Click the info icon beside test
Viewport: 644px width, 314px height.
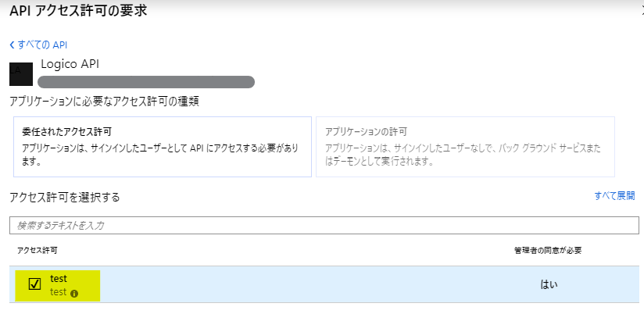[x=74, y=294]
